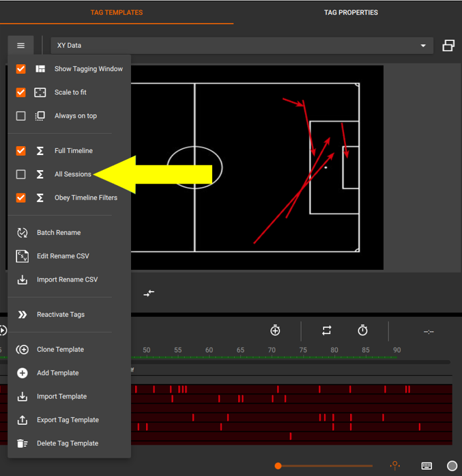This screenshot has width=462, height=476.
Task: Switch to the Tag Properties tab
Action: click(351, 12)
